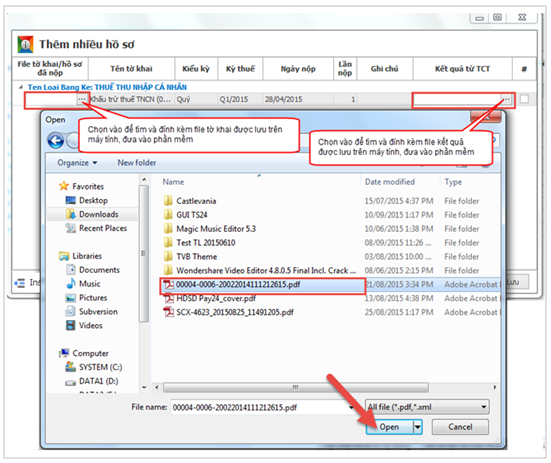Click the Videos film icon
This screenshot has width=551, height=463.
(x=71, y=325)
